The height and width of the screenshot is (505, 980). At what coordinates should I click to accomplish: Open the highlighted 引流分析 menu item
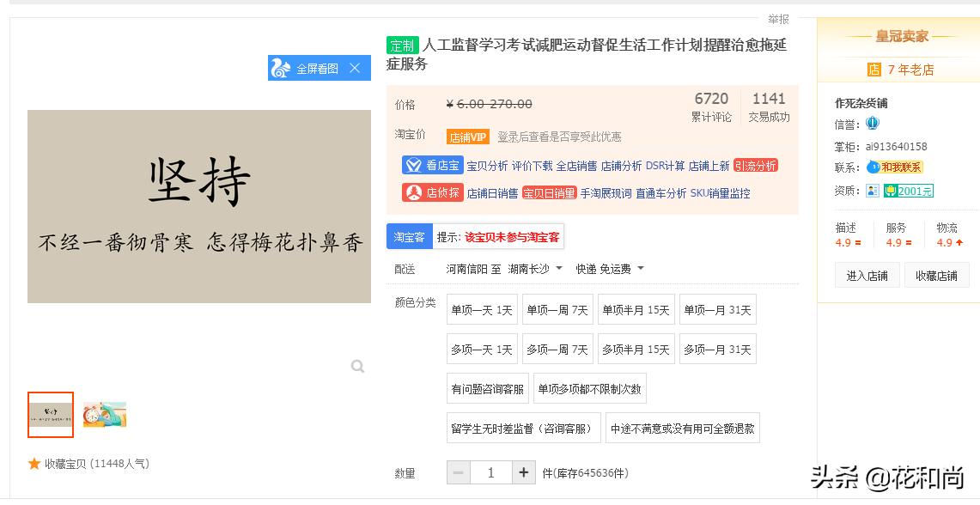[x=756, y=166]
